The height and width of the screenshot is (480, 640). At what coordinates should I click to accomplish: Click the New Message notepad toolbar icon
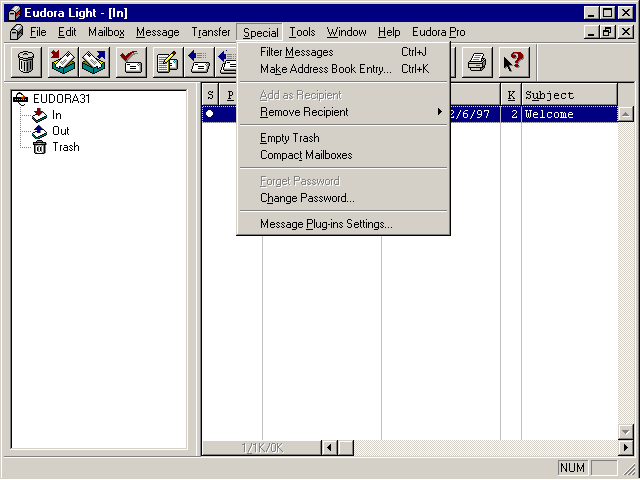tap(168, 62)
